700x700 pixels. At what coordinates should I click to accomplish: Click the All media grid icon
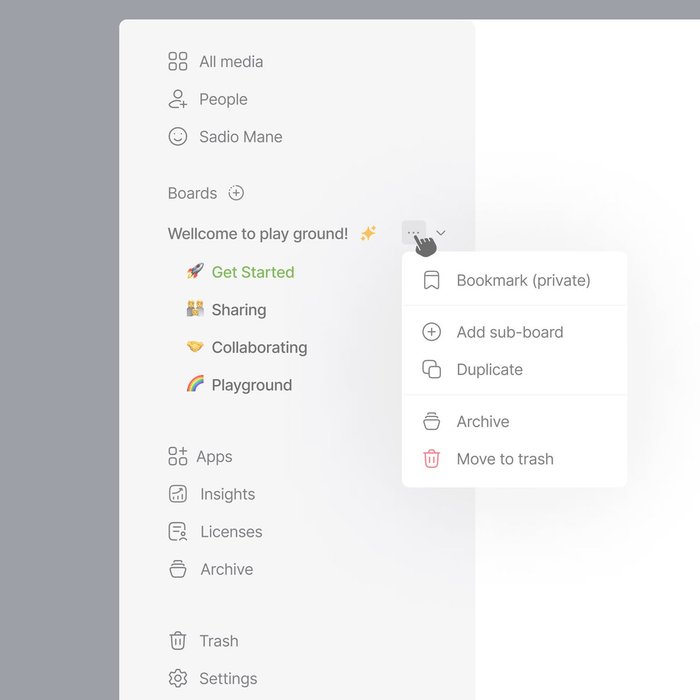pos(178,62)
